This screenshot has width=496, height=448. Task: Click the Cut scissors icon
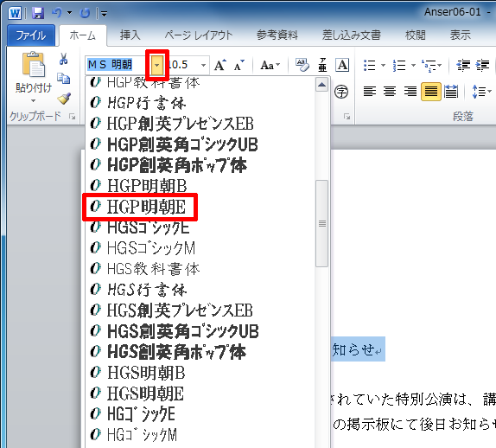point(64,59)
